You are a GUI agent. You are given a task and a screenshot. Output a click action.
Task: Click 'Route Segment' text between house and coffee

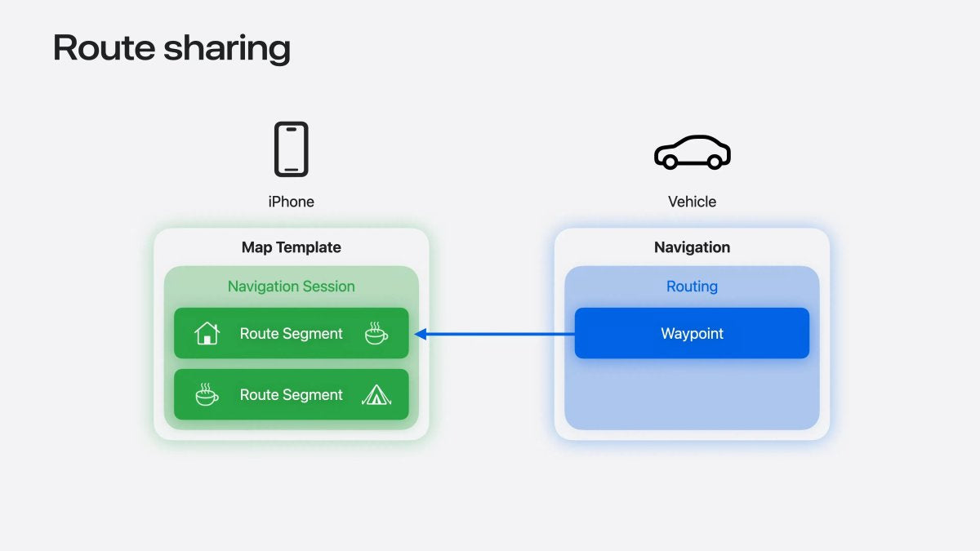click(292, 334)
